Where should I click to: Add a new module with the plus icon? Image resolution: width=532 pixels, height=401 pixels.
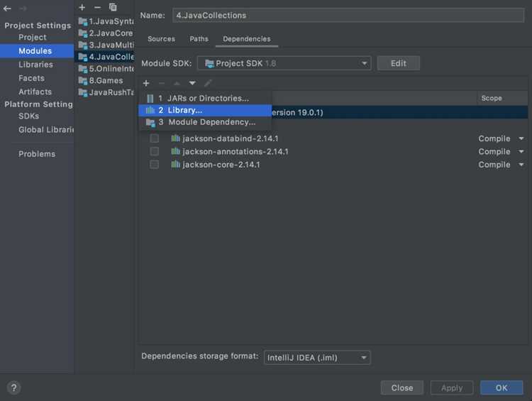click(x=82, y=7)
